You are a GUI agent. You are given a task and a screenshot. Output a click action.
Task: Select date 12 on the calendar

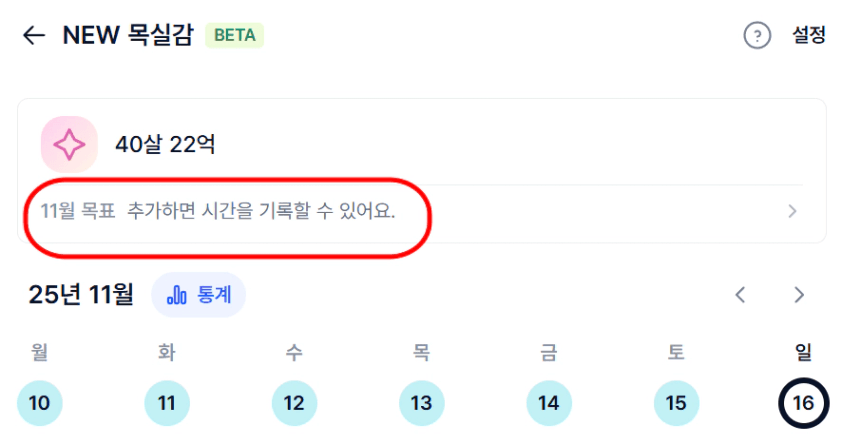click(294, 403)
